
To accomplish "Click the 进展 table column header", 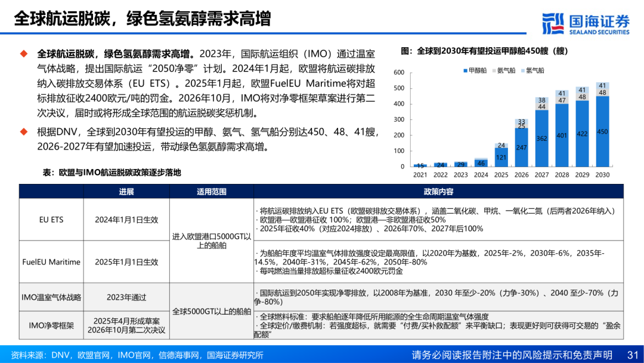I will point(126,192).
